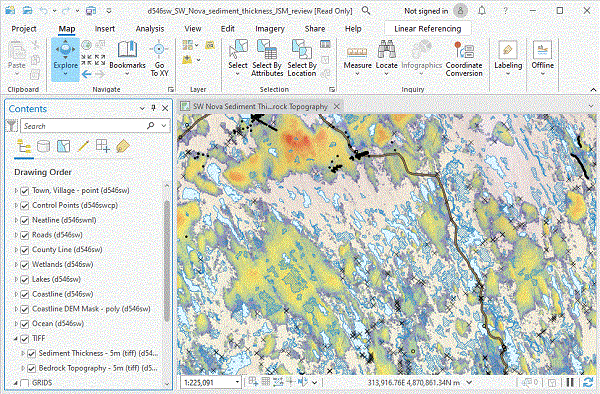Switch to List By Labeling view
This screenshot has width=600, height=394.
122,146
